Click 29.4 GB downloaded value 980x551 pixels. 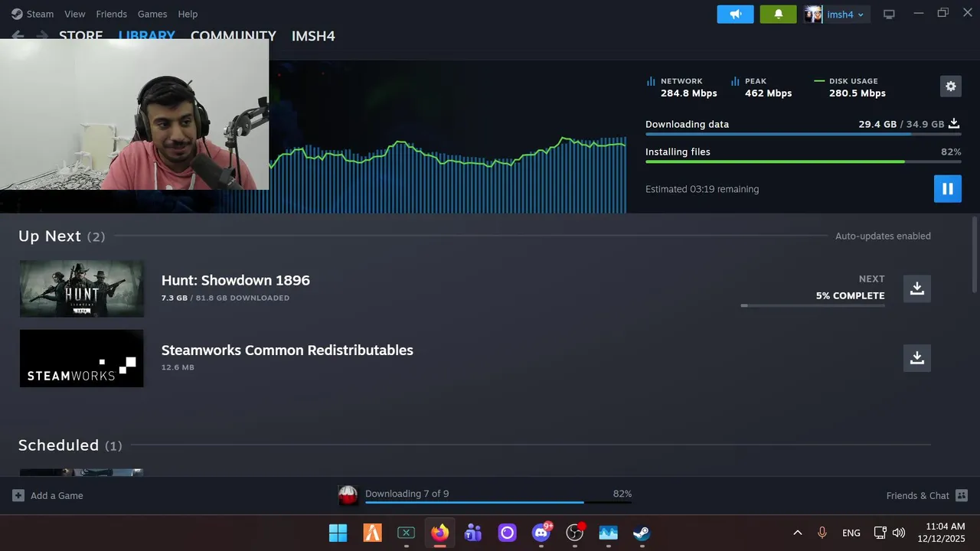pos(877,124)
